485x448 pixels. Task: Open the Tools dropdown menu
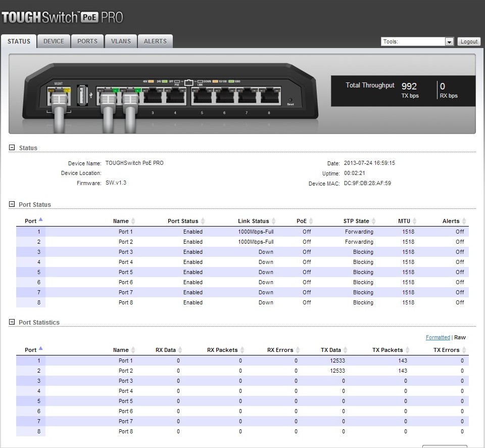pyautogui.click(x=417, y=41)
